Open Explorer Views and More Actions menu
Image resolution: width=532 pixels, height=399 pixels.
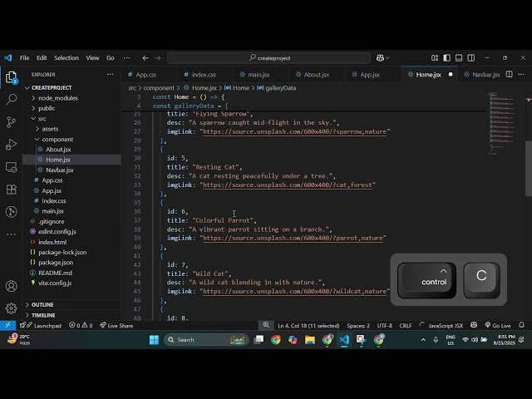point(111,74)
